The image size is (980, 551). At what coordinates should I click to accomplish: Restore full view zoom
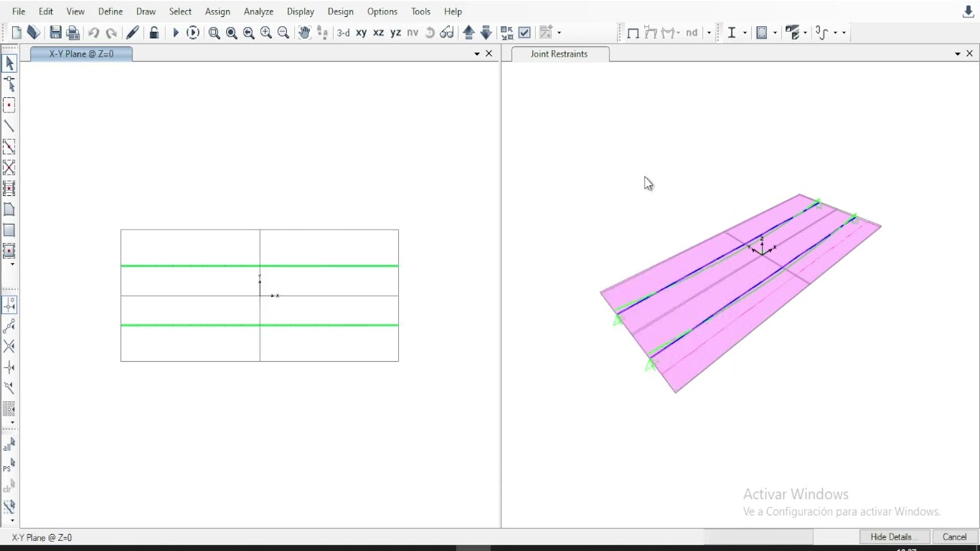[x=231, y=32]
